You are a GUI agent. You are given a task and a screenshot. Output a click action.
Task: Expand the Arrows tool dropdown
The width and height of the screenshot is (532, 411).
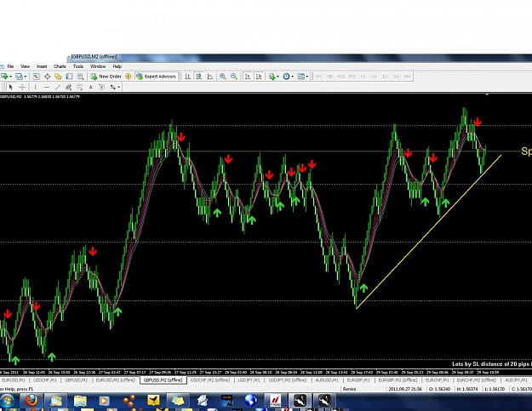[119, 87]
